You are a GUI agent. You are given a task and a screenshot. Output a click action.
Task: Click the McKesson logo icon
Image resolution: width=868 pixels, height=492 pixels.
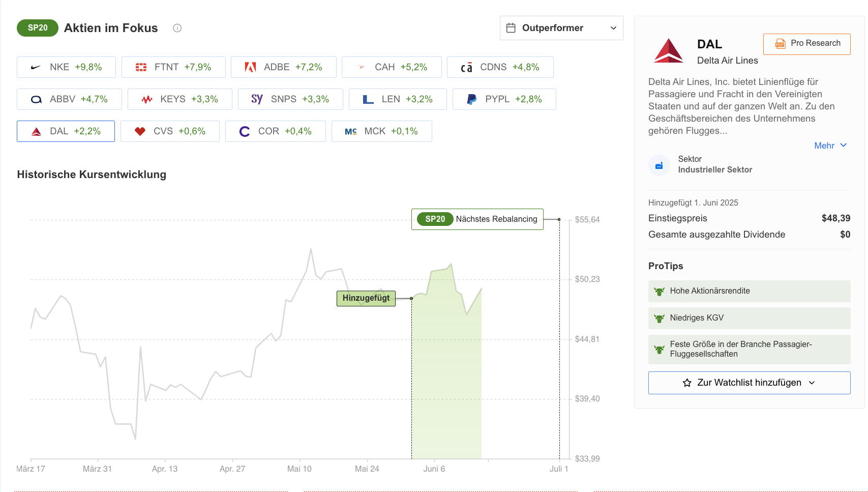(351, 131)
